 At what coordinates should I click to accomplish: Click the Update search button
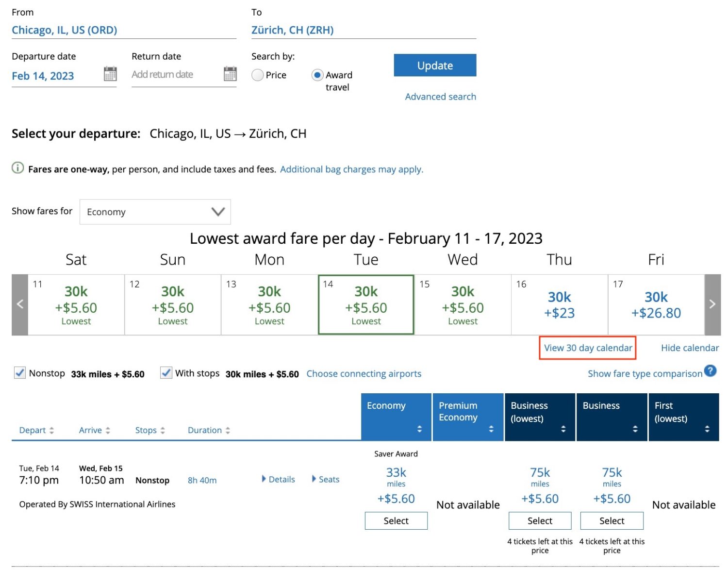(x=434, y=65)
